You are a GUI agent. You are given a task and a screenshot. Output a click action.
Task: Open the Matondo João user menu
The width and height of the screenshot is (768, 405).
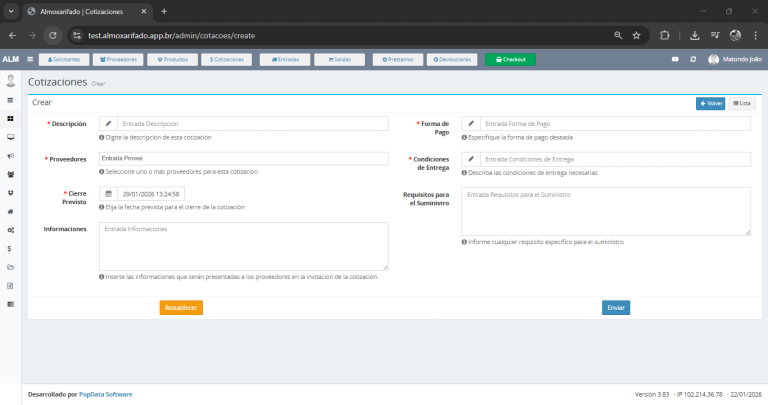(x=735, y=59)
